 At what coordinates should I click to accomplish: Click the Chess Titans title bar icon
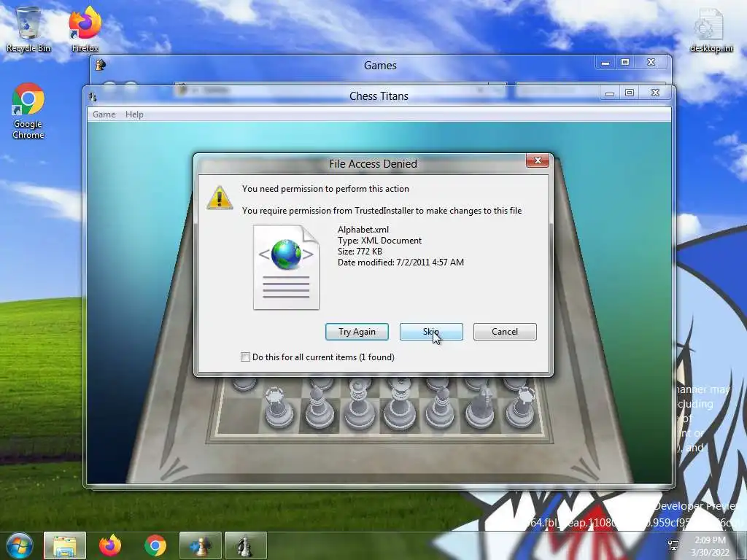(x=93, y=97)
